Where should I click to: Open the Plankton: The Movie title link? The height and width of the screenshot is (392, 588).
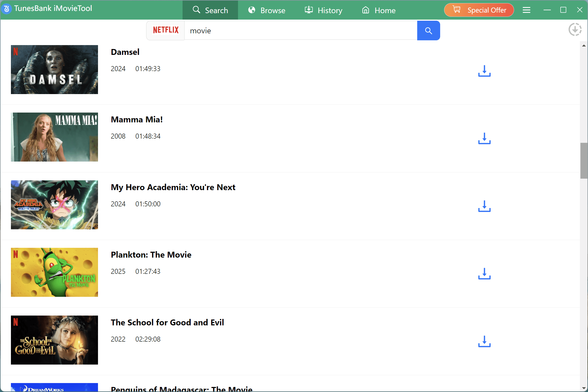[x=151, y=255]
